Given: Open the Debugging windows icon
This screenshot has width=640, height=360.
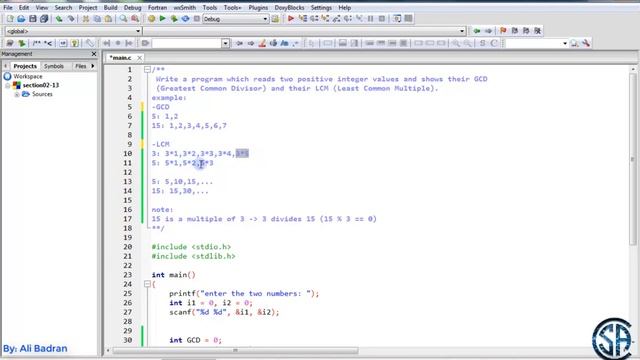Looking at the screenshot, I should tap(397, 19).
